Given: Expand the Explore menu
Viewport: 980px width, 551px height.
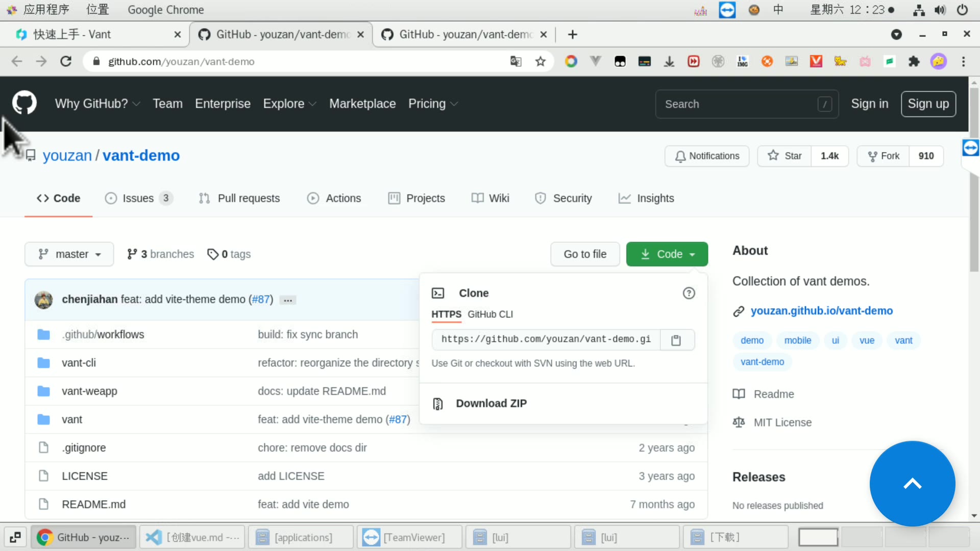Looking at the screenshot, I should (289, 104).
